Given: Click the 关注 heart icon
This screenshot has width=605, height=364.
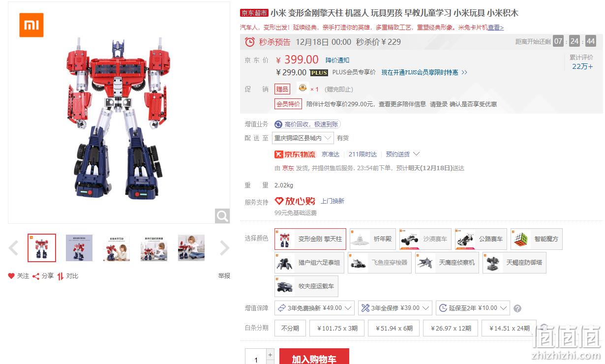Looking at the screenshot, I should pos(11,276).
